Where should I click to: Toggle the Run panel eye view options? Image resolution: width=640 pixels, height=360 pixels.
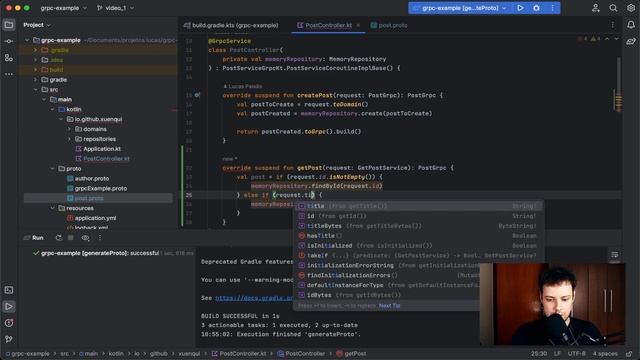85,238
